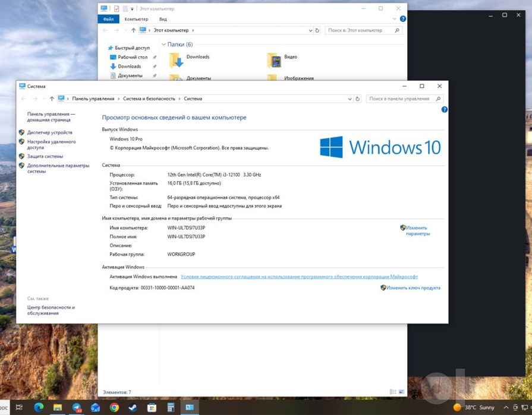Open Steam from the taskbar
Image resolution: width=532 pixels, height=415 pixels.
pyautogui.click(x=133, y=407)
